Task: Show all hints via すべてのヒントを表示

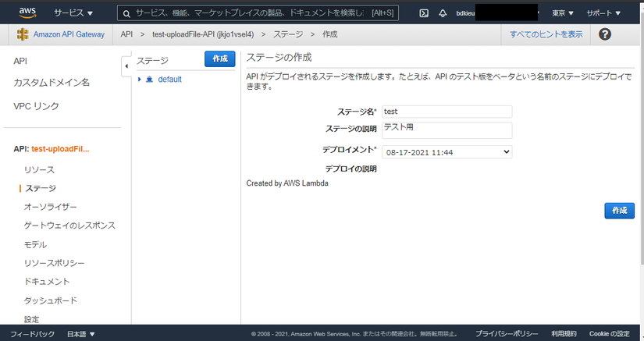Action: (x=546, y=34)
